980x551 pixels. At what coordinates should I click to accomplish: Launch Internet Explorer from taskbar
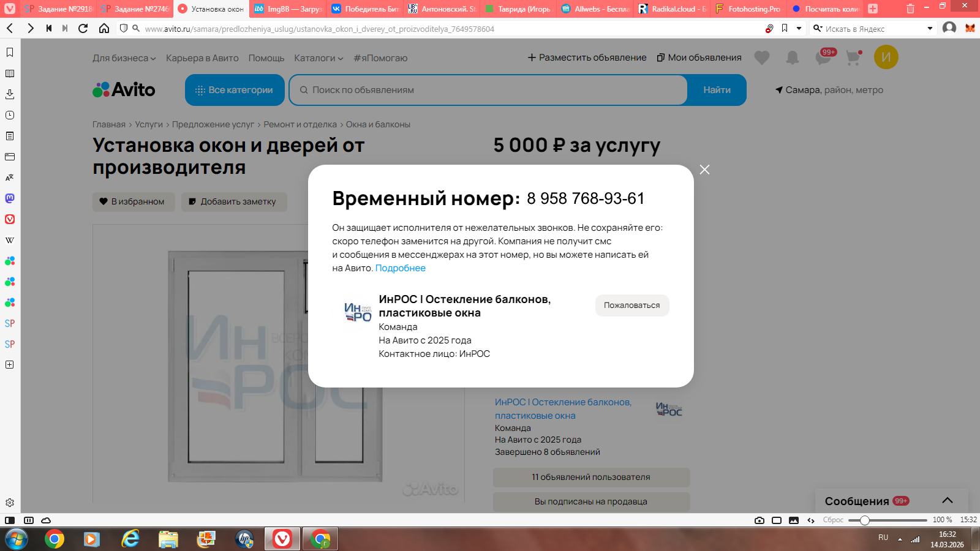coord(130,539)
